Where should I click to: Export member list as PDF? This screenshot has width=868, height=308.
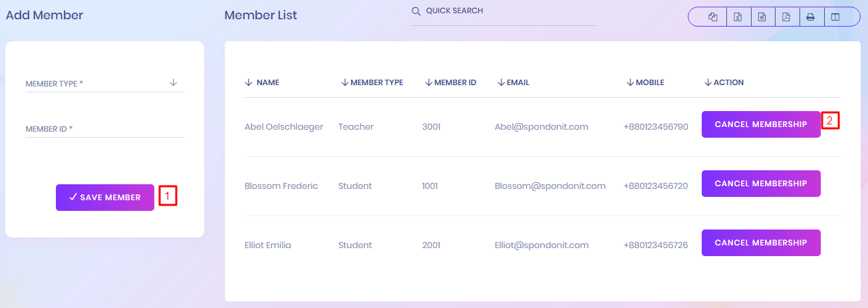click(786, 17)
